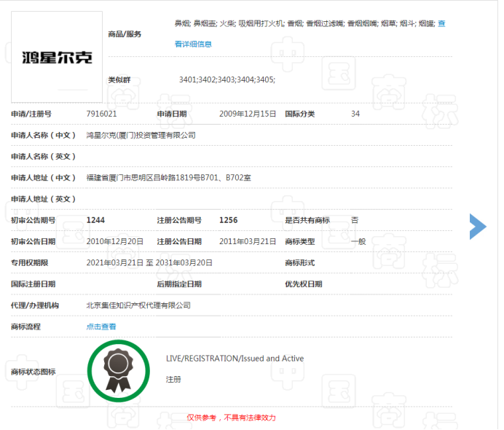Image resolution: width=504 pixels, height=430 pixels.
Task: Click the red 仅供参考 disclaimer text
Action: pos(231,418)
